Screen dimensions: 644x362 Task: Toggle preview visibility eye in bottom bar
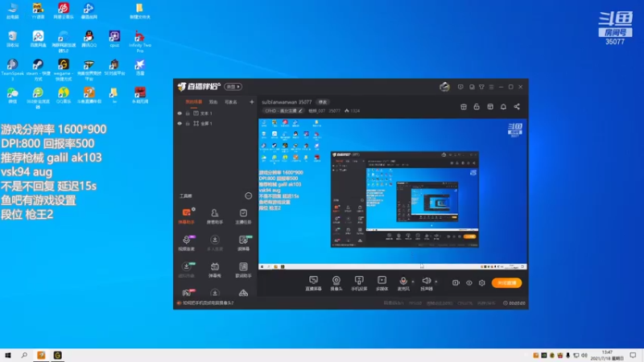tap(469, 283)
